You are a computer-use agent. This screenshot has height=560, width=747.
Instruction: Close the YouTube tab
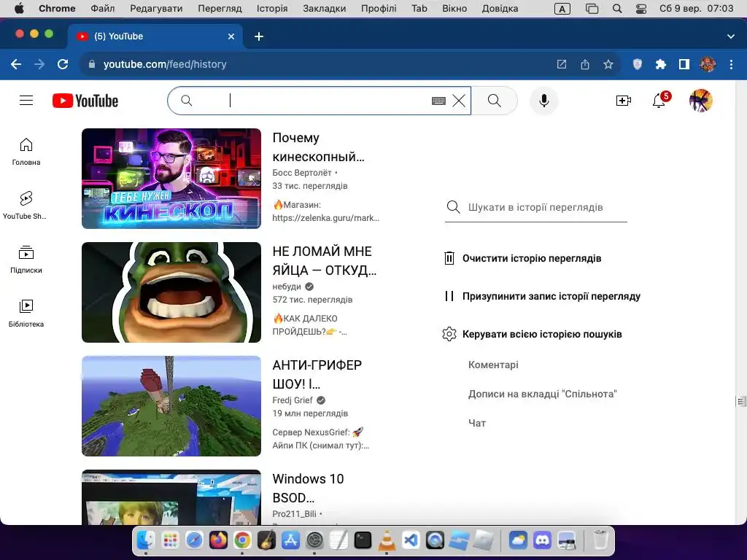point(231,36)
